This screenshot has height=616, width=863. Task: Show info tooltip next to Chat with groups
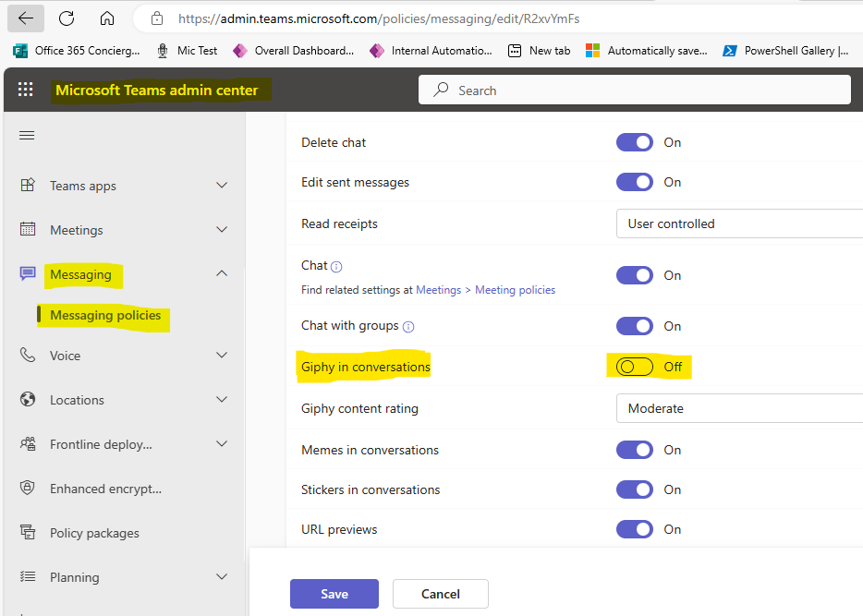407,327
